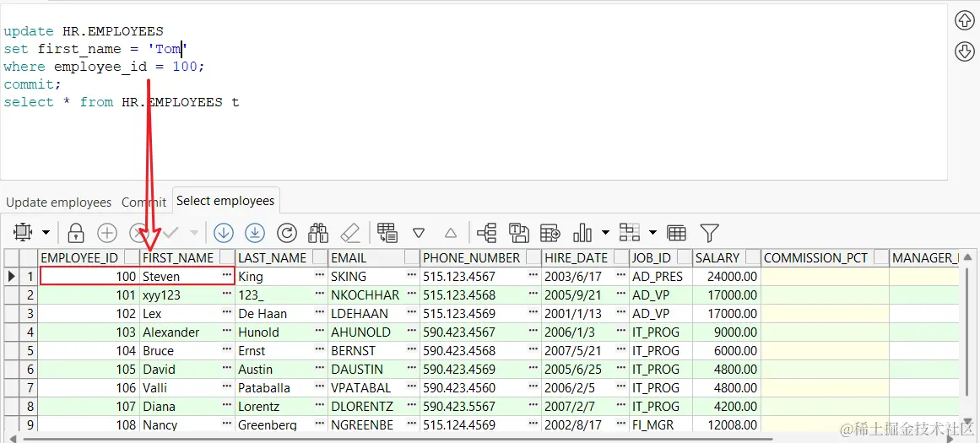Image resolution: width=980 pixels, height=443 pixels.
Task: Click the grouped grid layout icon
Action: (630, 233)
